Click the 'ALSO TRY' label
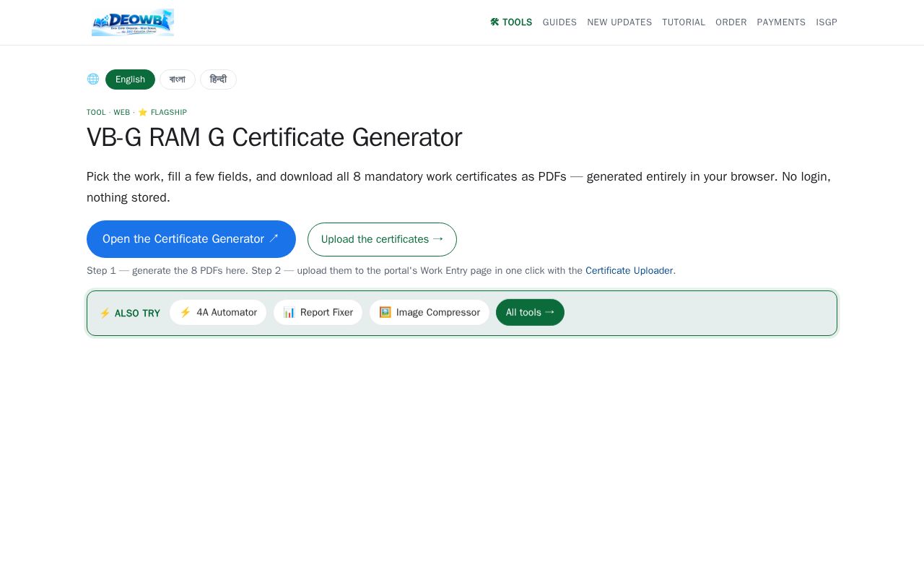Viewport: 924px width, 578px height. [130, 314]
